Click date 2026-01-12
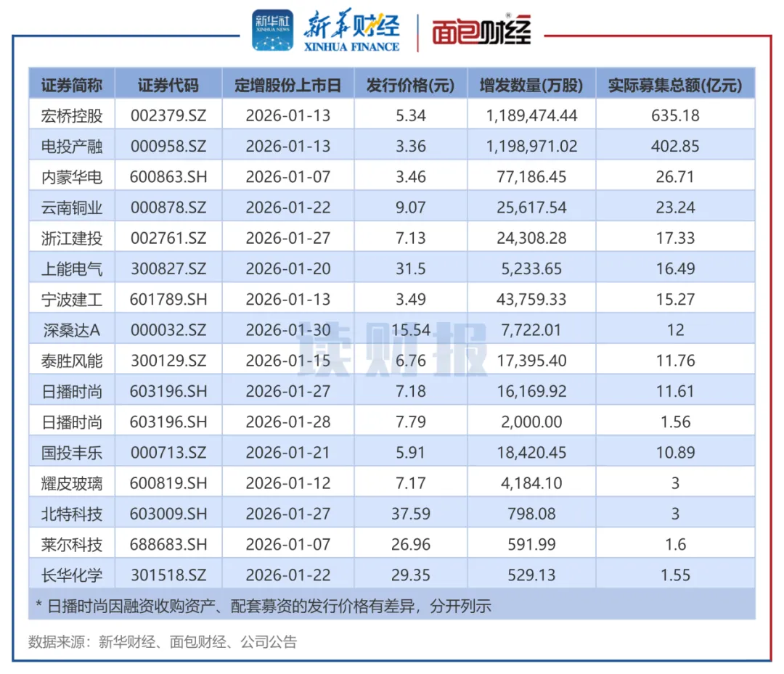Image resolution: width=784 pixels, height=674 pixels. coord(288,483)
